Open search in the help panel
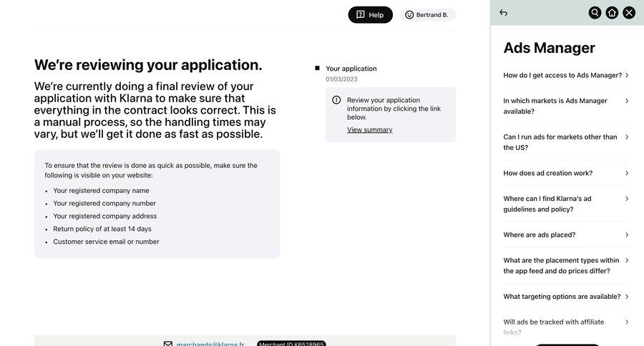This screenshot has height=346, width=644. point(595,13)
